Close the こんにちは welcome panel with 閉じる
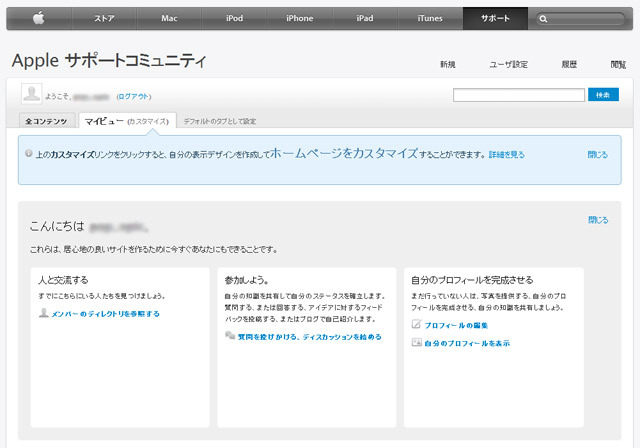Image resolution: width=640 pixels, height=448 pixels. pos(598,220)
